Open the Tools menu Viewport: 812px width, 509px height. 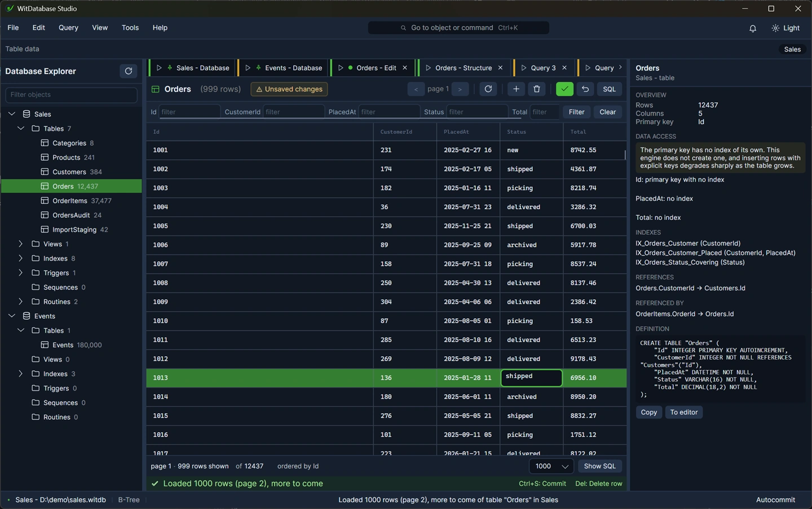tap(130, 28)
